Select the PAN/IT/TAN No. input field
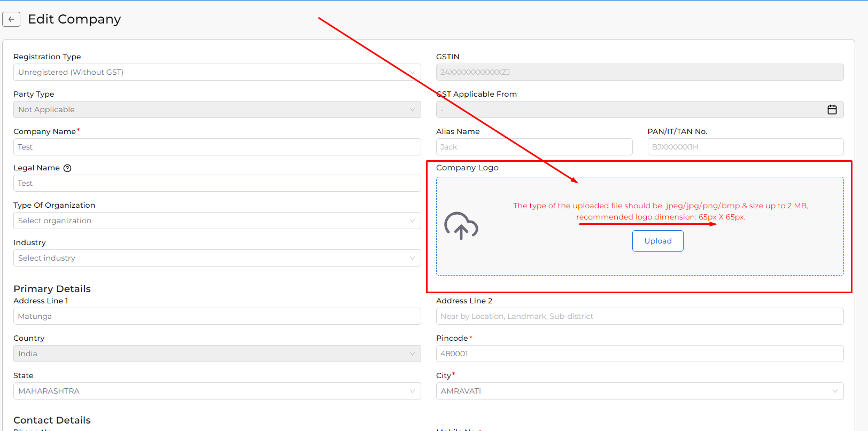The width and height of the screenshot is (868, 431). tap(745, 147)
